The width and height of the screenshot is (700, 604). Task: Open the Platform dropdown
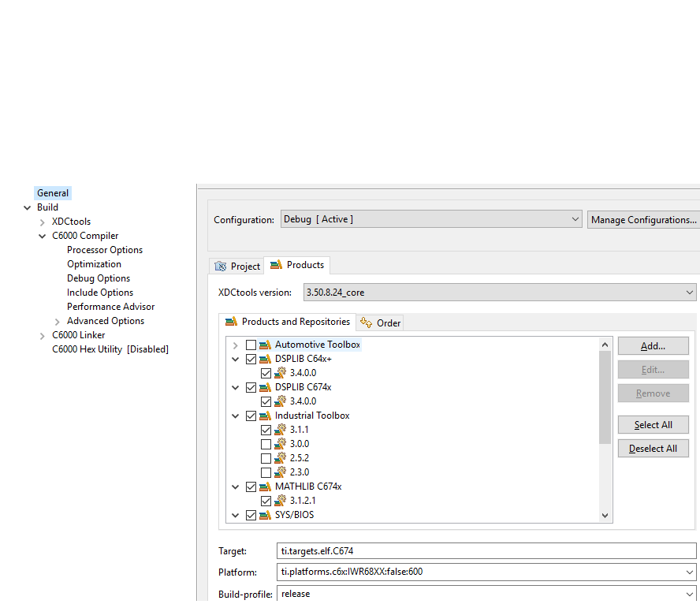[486, 572]
